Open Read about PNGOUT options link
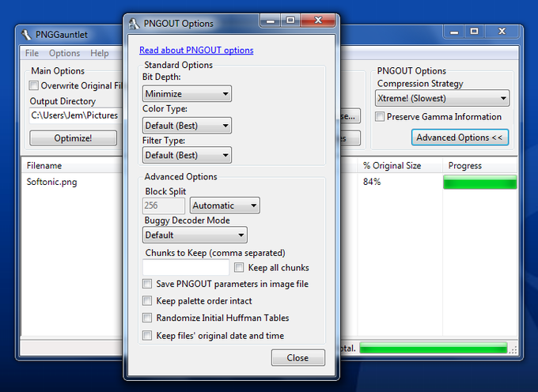 point(196,50)
